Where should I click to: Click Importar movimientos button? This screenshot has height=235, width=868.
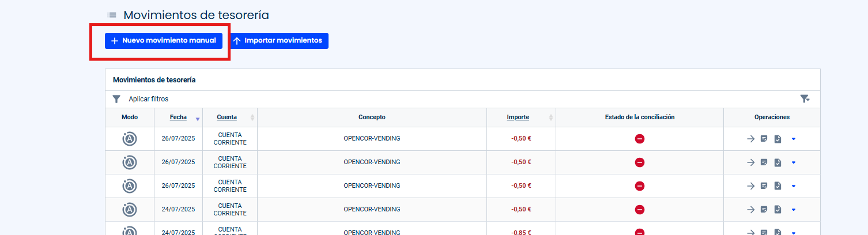(279, 41)
